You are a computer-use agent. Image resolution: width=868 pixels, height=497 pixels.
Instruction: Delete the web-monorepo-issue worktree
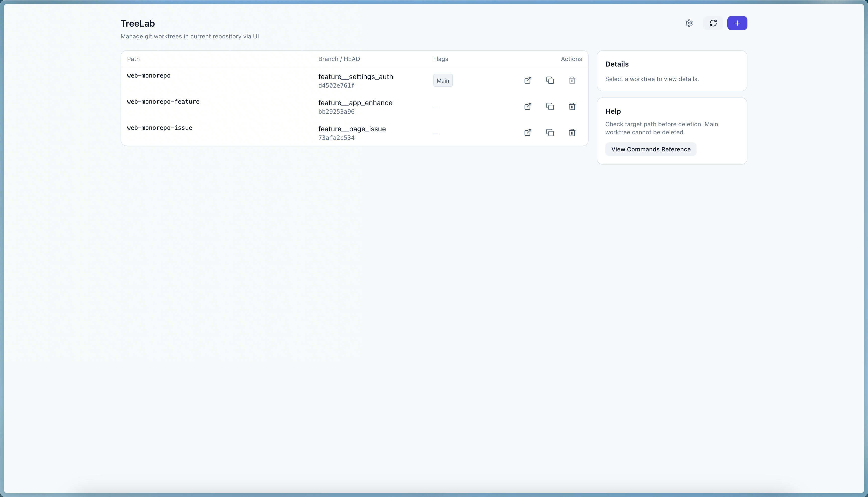pyautogui.click(x=572, y=133)
